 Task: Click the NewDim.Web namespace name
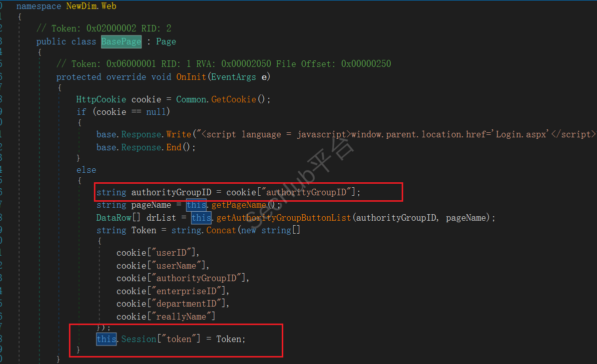pyautogui.click(x=91, y=6)
